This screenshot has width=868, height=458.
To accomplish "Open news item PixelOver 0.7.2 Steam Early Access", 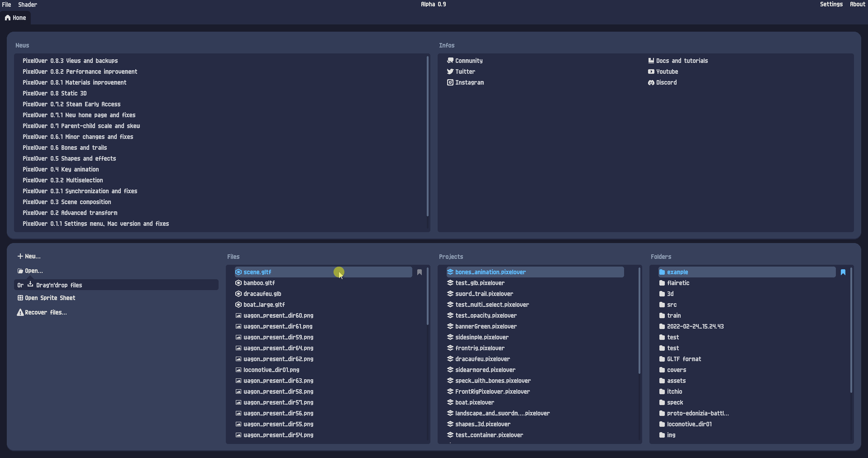I will click(x=72, y=104).
